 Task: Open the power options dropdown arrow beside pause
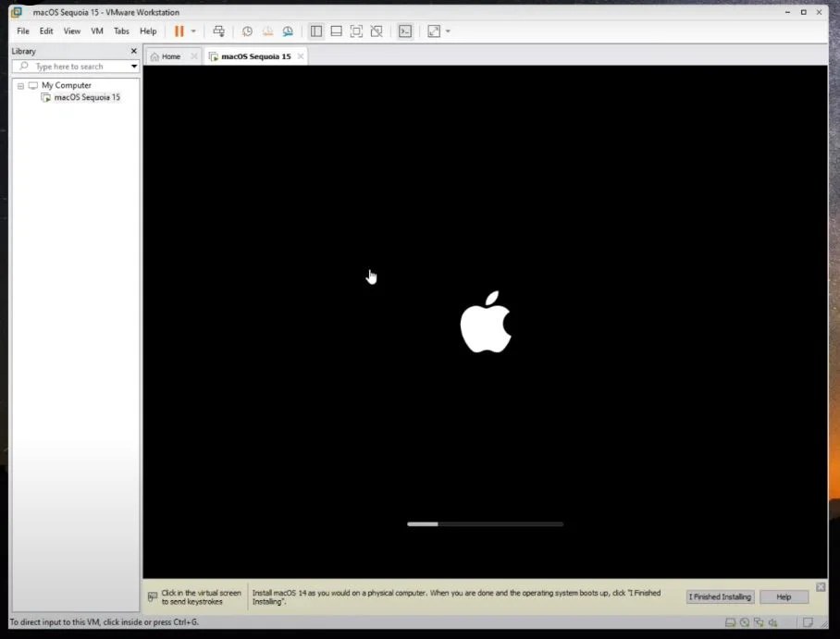tap(193, 31)
